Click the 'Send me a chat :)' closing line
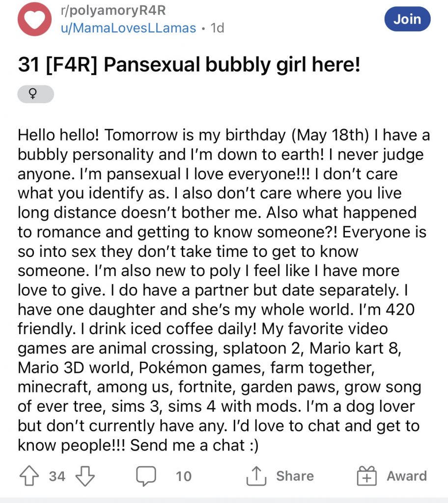 (x=194, y=445)
